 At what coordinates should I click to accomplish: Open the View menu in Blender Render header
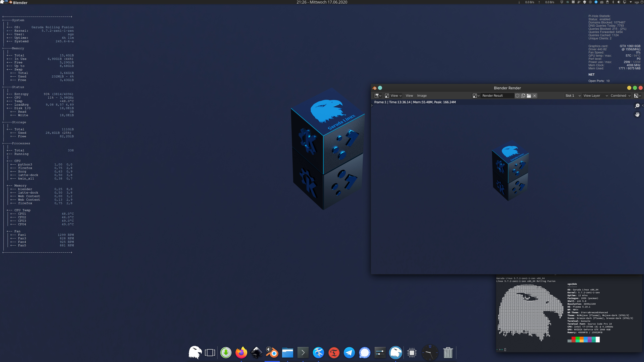click(409, 96)
